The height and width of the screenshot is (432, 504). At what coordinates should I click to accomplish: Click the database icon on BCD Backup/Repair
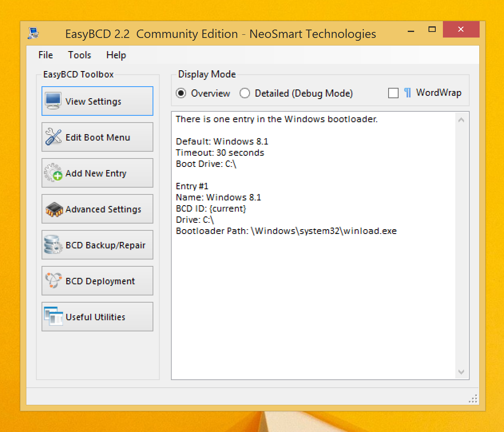(x=53, y=245)
